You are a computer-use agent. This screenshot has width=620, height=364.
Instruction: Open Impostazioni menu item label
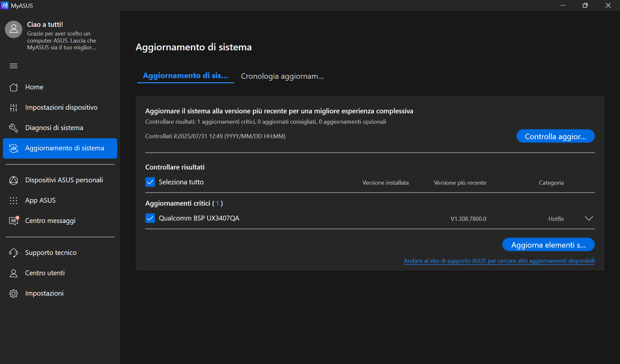click(x=44, y=293)
